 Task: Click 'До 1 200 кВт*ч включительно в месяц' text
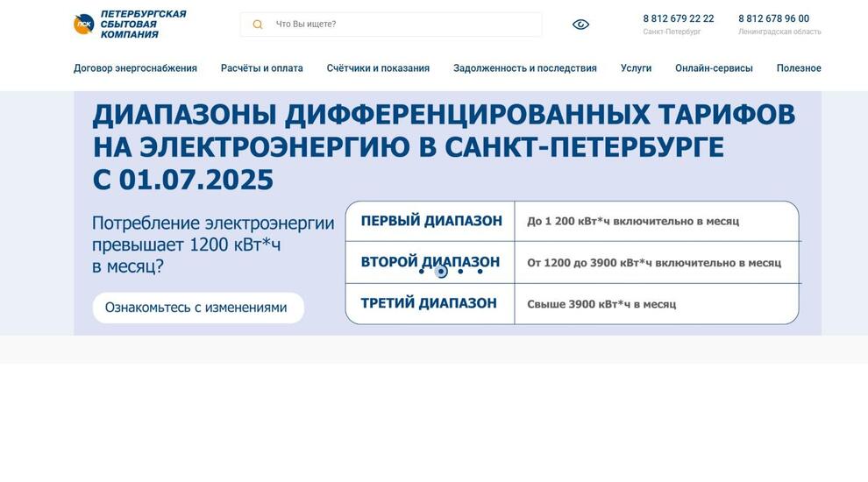click(x=633, y=222)
